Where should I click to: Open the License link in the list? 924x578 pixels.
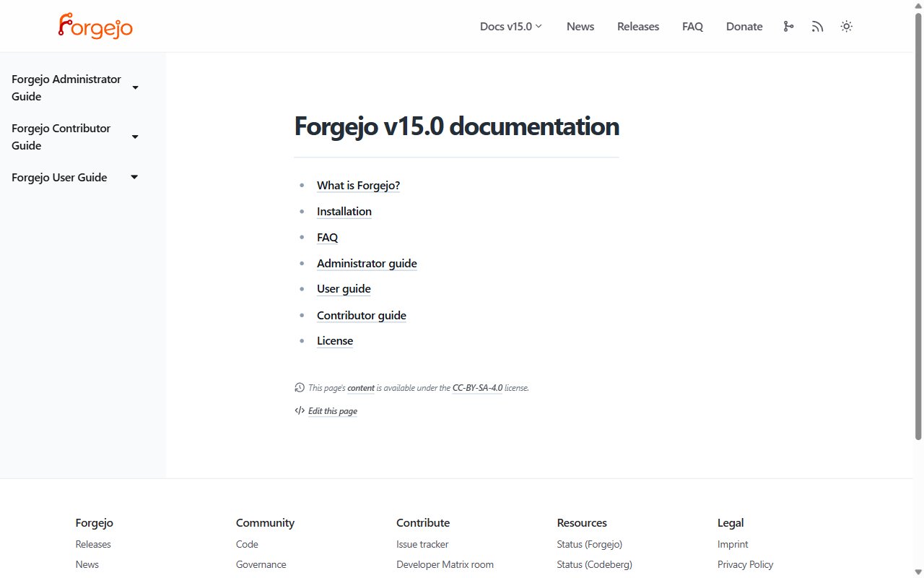[335, 341]
